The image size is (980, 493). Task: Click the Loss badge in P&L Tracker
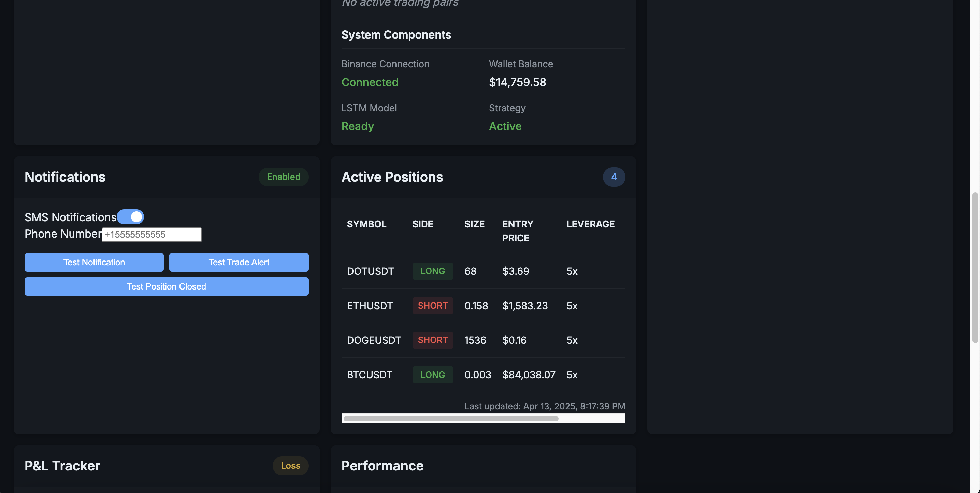point(290,466)
